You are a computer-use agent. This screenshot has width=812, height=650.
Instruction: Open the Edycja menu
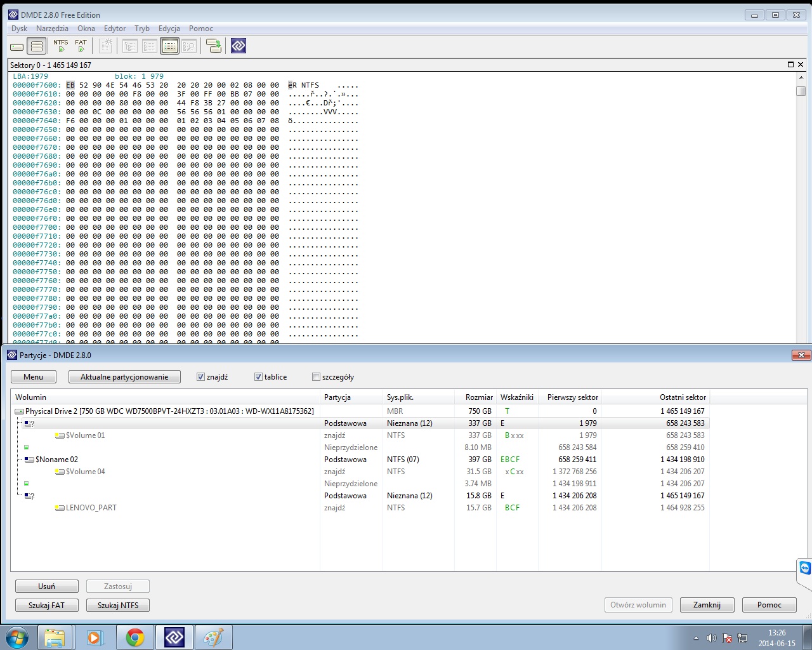tap(169, 29)
